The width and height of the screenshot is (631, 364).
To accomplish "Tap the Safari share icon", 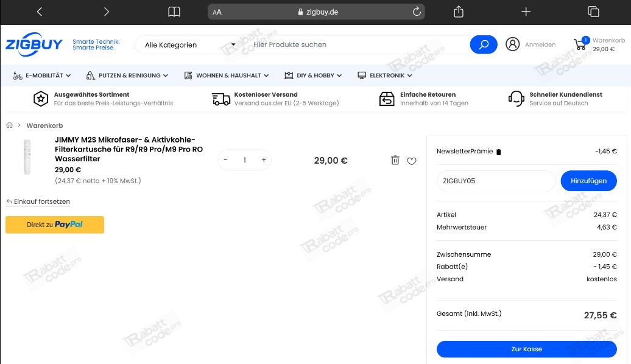I will [459, 12].
